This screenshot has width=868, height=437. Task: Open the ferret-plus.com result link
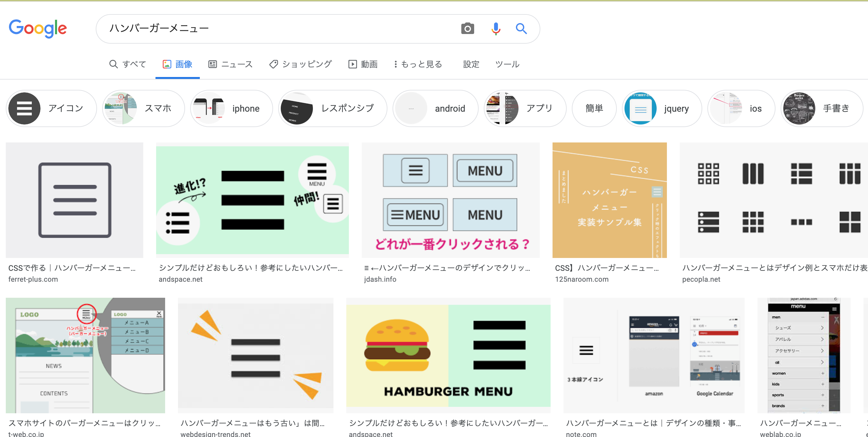(33, 279)
